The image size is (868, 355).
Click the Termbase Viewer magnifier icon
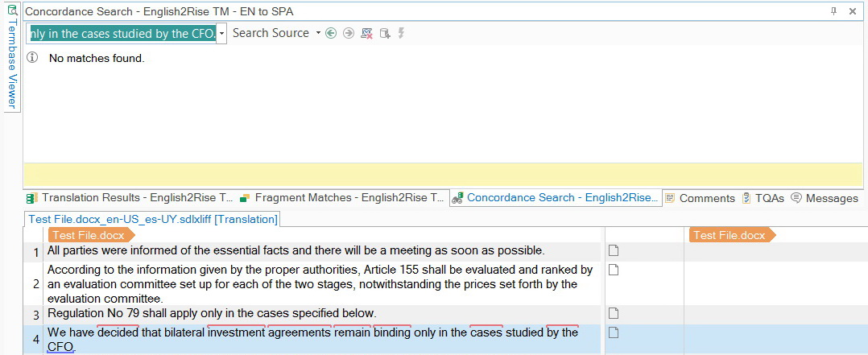pyautogui.click(x=11, y=10)
